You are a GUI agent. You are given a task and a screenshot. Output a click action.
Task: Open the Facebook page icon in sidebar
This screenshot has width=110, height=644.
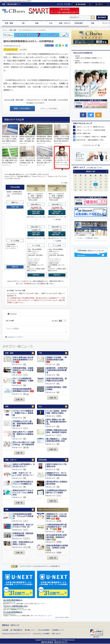coord(83,115)
